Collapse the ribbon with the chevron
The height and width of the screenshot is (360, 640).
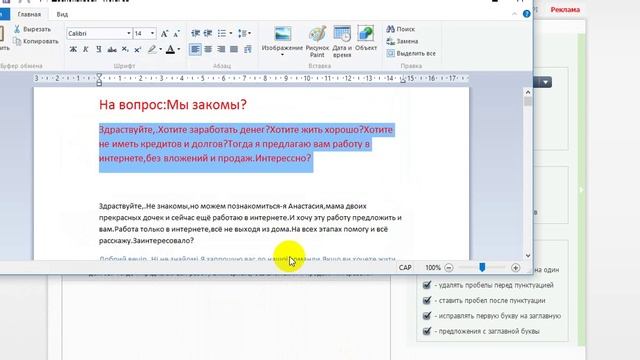[514, 14]
